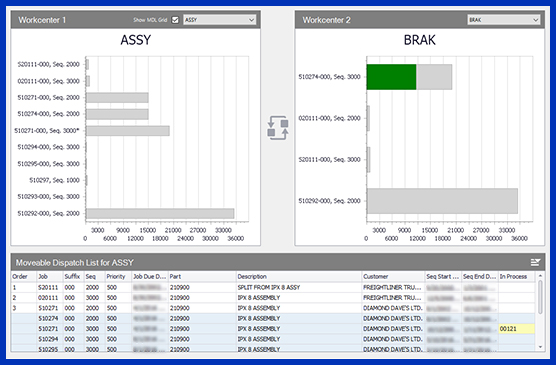Image resolution: width=556 pixels, height=365 pixels.
Task: Click the 510292-000, Seq. 2000 label in BRAK
Action: click(x=329, y=201)
